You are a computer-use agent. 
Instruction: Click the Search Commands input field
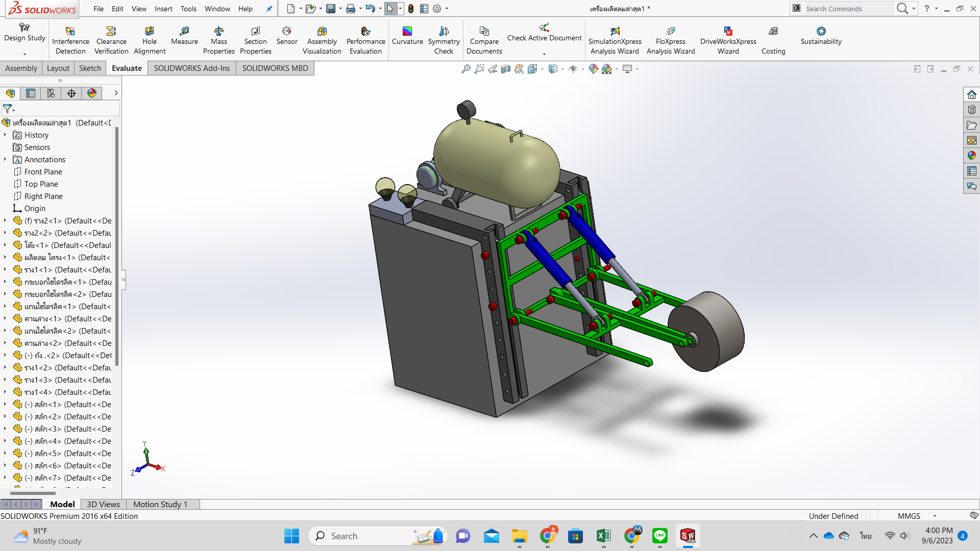(847, 9)
